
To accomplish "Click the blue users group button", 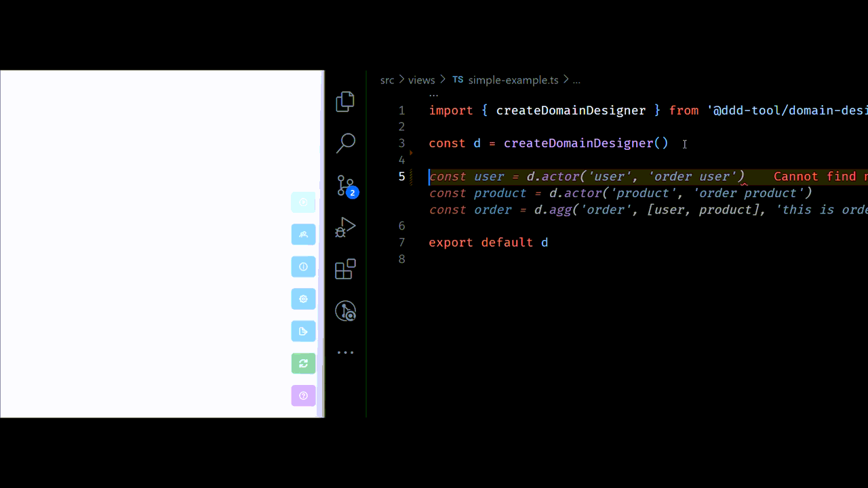I will click(303, 235).
